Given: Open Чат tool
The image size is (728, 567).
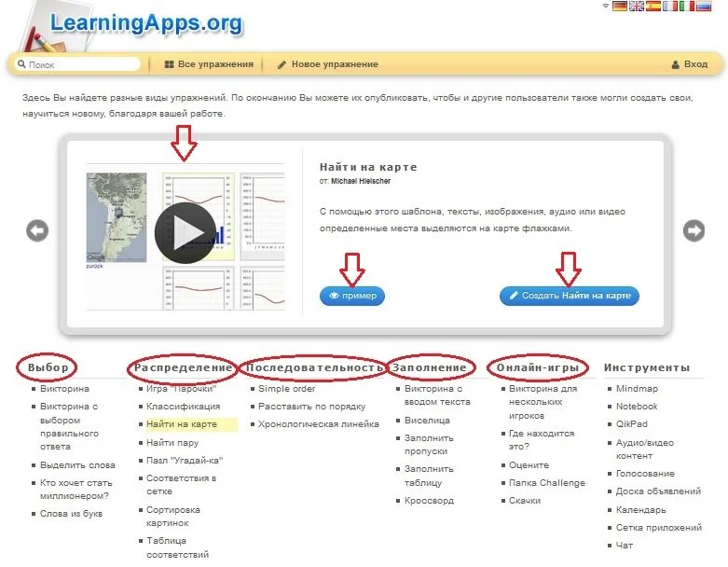Looking at the screenshot, I should coord(624,546).
